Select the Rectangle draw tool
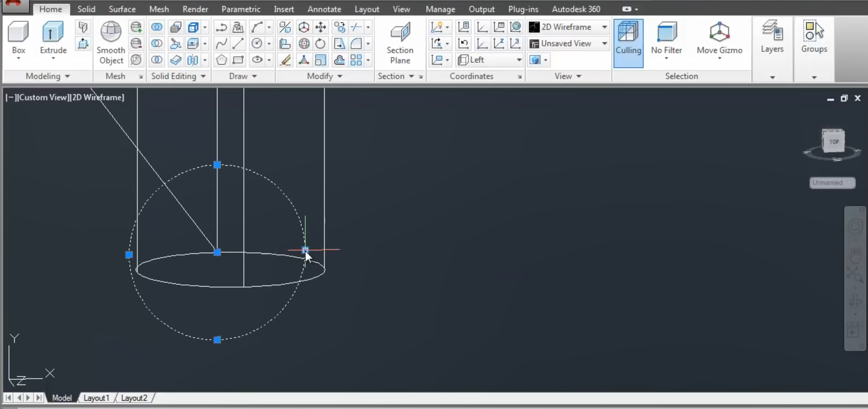This screenshot has height=409, width=868. [x=238, y=60]
